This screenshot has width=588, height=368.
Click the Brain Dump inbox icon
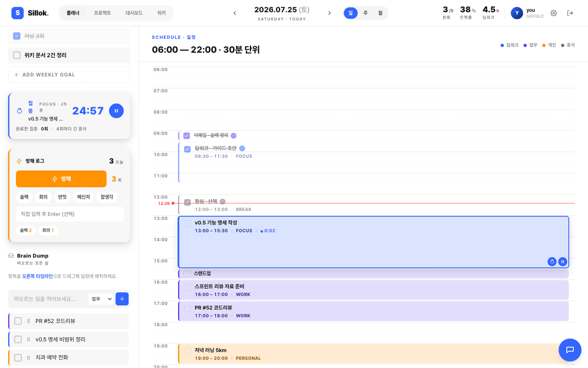point(11,256)
